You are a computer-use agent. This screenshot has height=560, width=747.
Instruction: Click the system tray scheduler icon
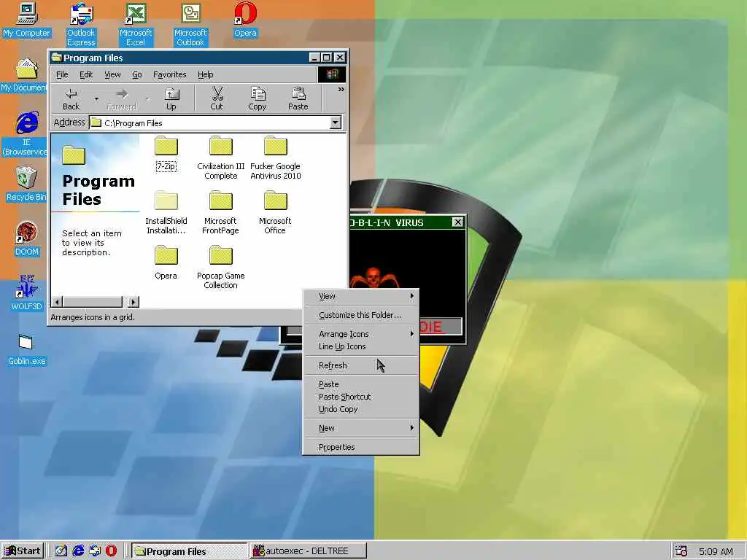coord(681,551)
